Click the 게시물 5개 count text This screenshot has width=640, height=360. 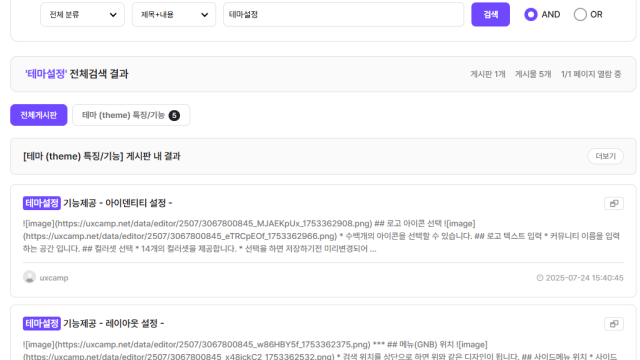coord(533,74)
